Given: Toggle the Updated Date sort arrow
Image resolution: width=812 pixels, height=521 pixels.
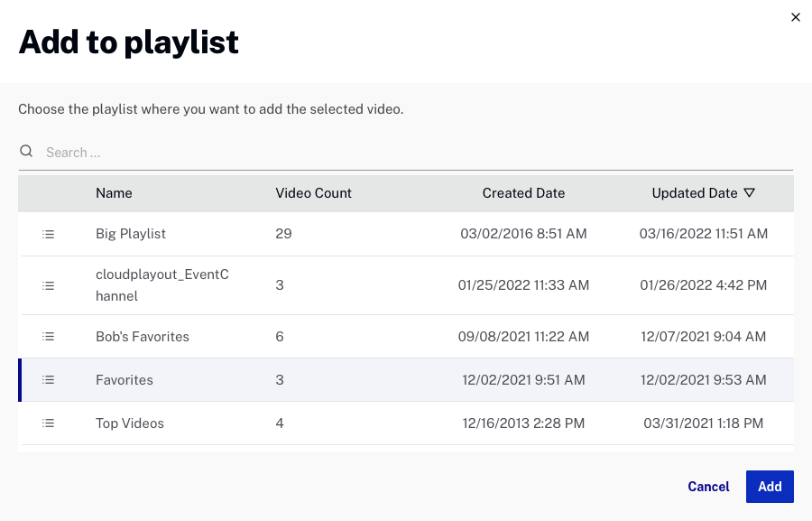Looking at the screenshot, I should point(749,193).
